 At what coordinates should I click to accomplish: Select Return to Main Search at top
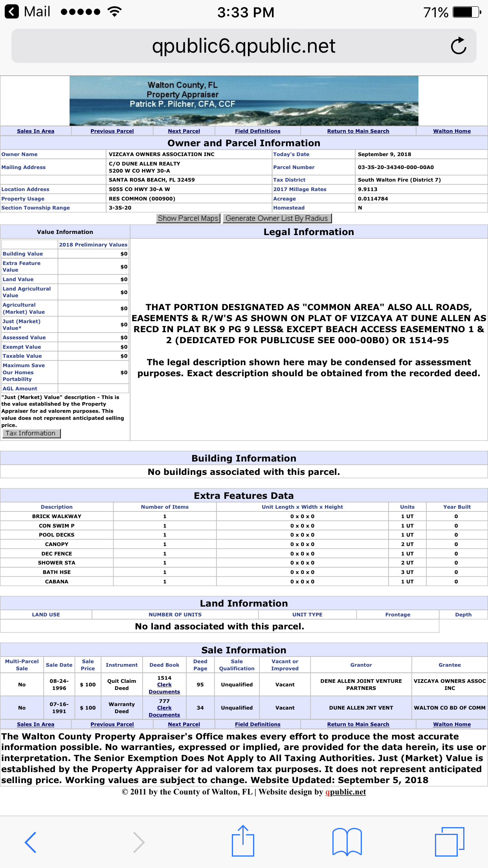point(358,131)
